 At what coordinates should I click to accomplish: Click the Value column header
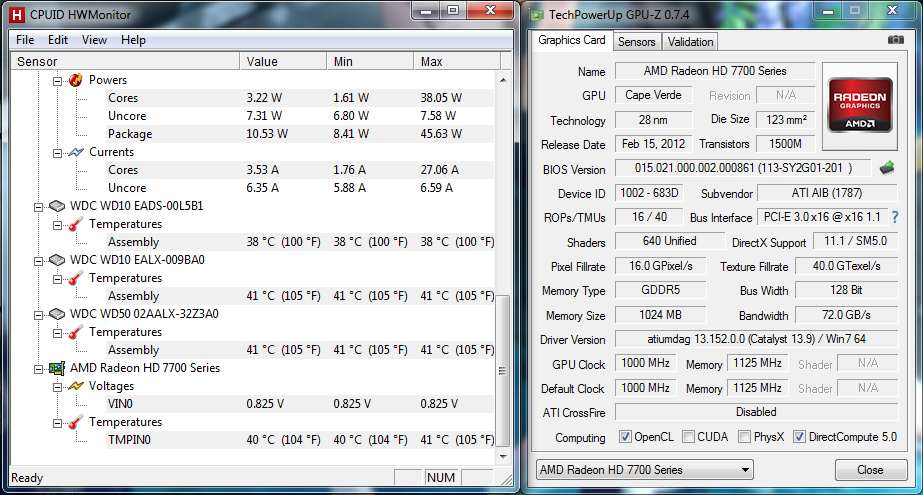pos(283,61)
